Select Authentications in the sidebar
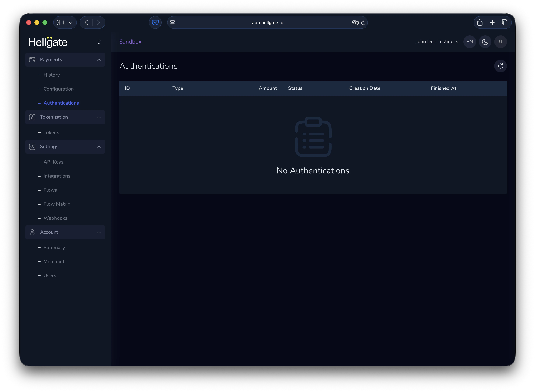 click(x=61, y=103)
